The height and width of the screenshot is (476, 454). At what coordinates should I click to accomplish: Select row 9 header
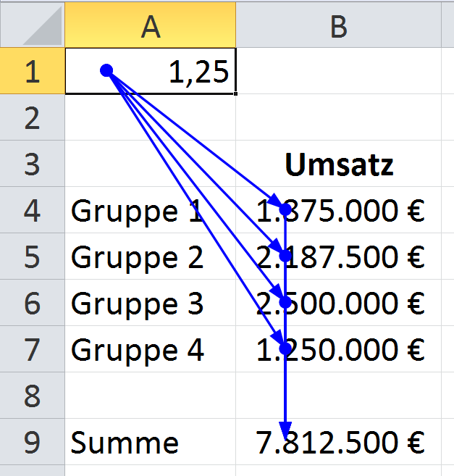tap(32, 442)
